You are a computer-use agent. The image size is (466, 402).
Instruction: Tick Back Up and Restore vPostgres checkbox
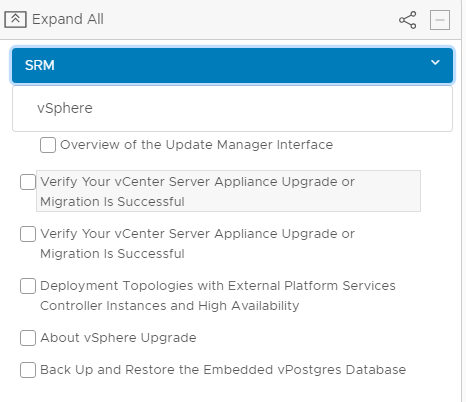(28, 370)
